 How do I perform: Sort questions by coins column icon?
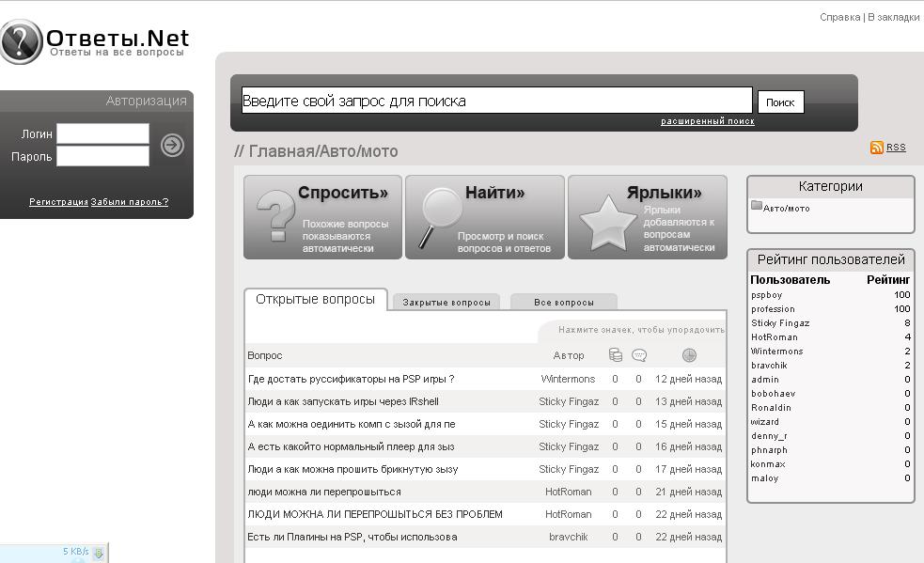(x=616, y=355)
